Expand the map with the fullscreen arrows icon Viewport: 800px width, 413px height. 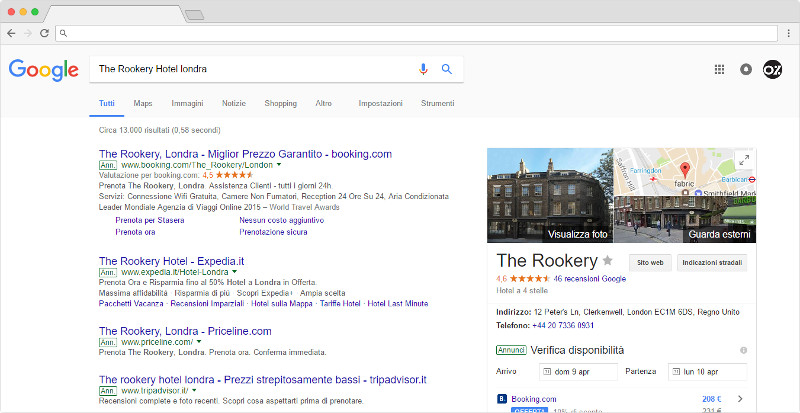pyautogui.click(x=744, y=160)
